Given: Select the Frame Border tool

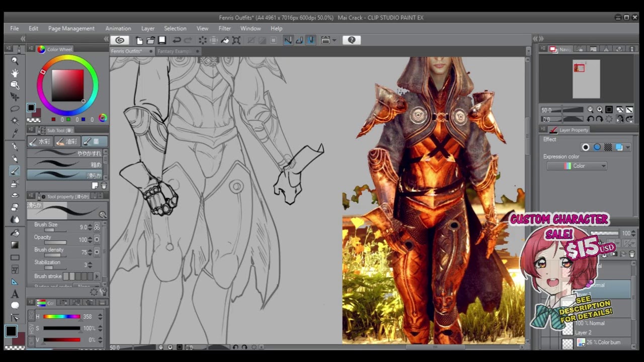Looking at the screenshot, I should [x=15, y=269].
